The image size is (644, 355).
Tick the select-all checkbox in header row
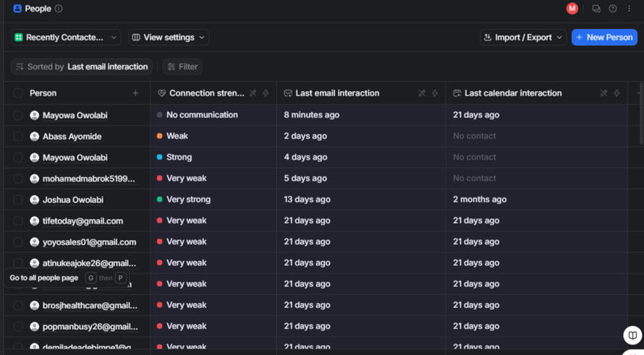click(18, 93)
